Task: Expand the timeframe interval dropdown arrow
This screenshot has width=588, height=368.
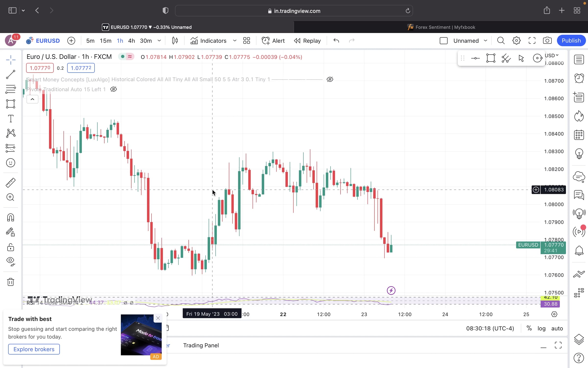Action: coord(159,41)
